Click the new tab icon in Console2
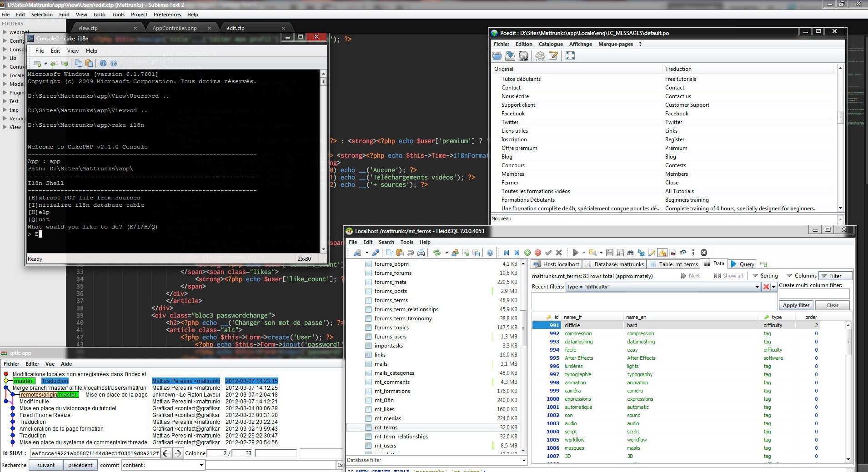This screenshot has width=868, height=472. tap(38, 63)
